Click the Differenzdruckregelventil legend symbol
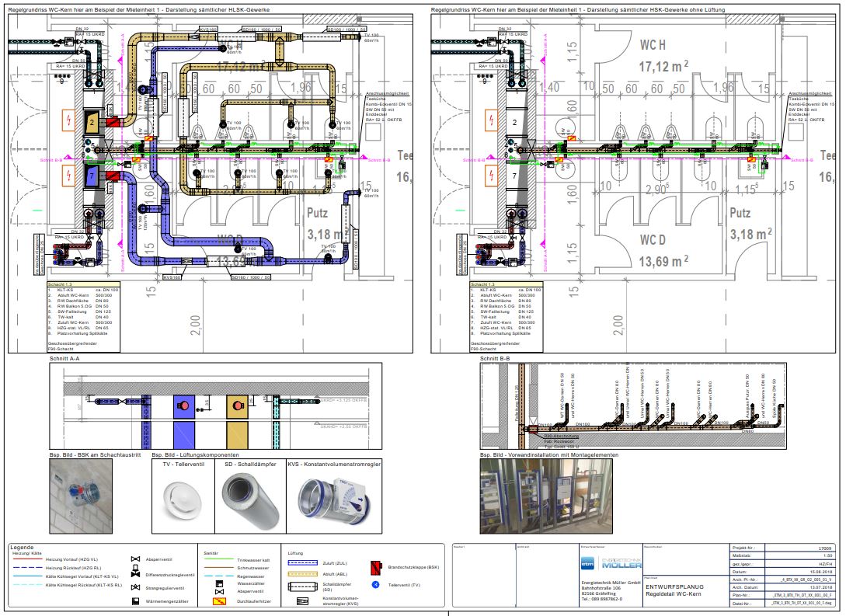Screen dimensions: 846x616 click(136, 572)
